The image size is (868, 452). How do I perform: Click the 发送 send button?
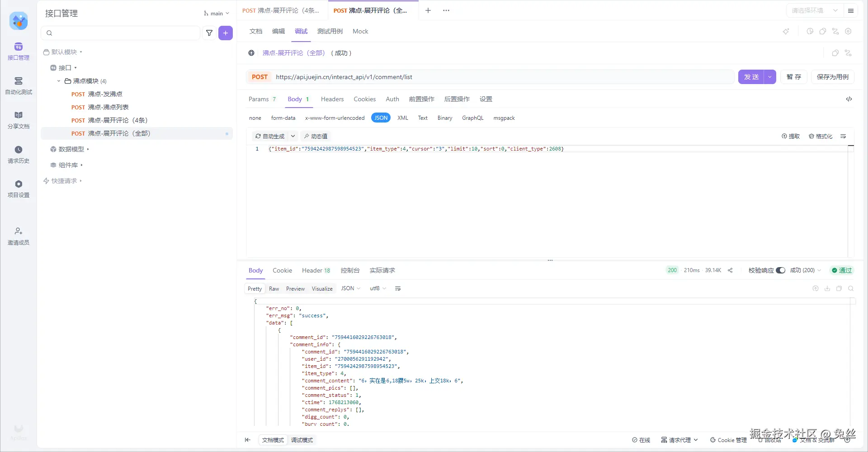(751, 77)
